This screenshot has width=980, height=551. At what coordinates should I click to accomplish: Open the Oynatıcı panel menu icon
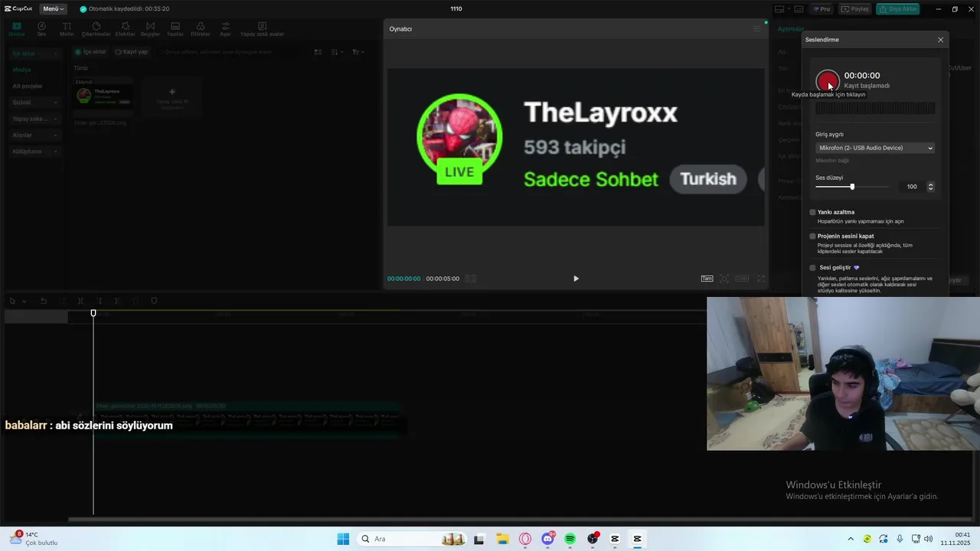[x=756, y=29]
